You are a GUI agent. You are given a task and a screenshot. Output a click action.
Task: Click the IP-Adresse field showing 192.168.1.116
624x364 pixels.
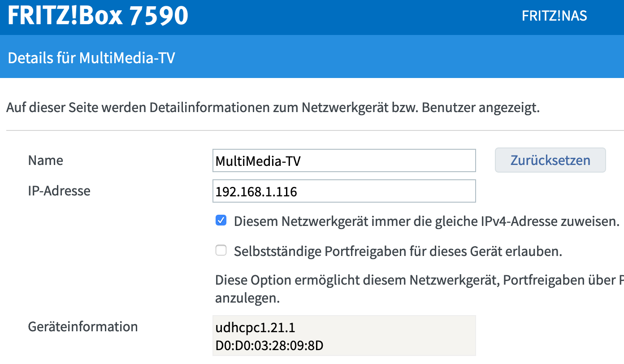pos(343,191)
